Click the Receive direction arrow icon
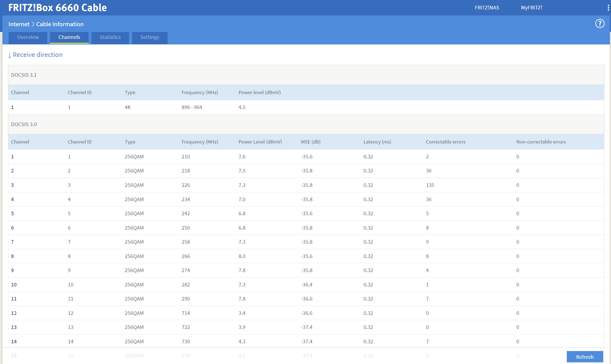611x364 pixels. coord(10,55)
